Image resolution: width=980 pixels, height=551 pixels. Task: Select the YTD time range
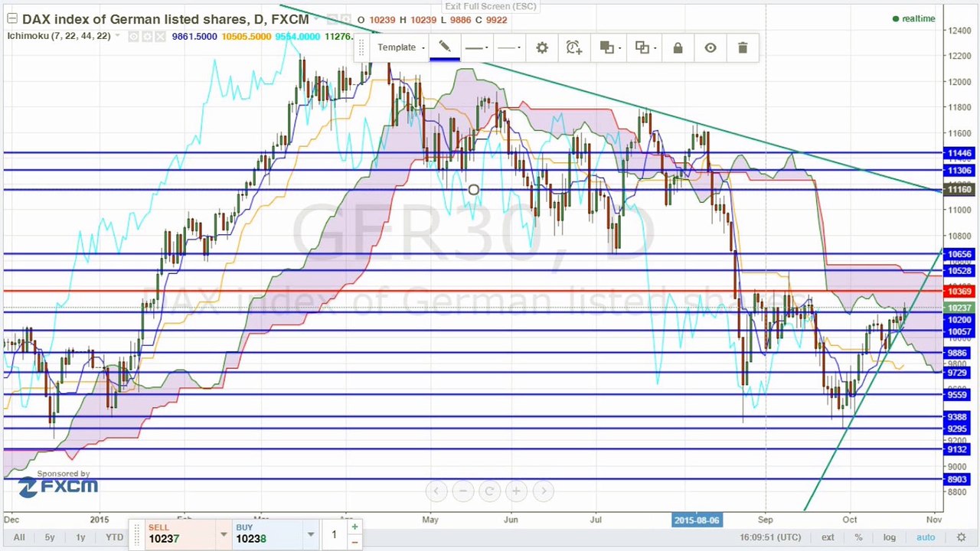[x=114, y=537]
